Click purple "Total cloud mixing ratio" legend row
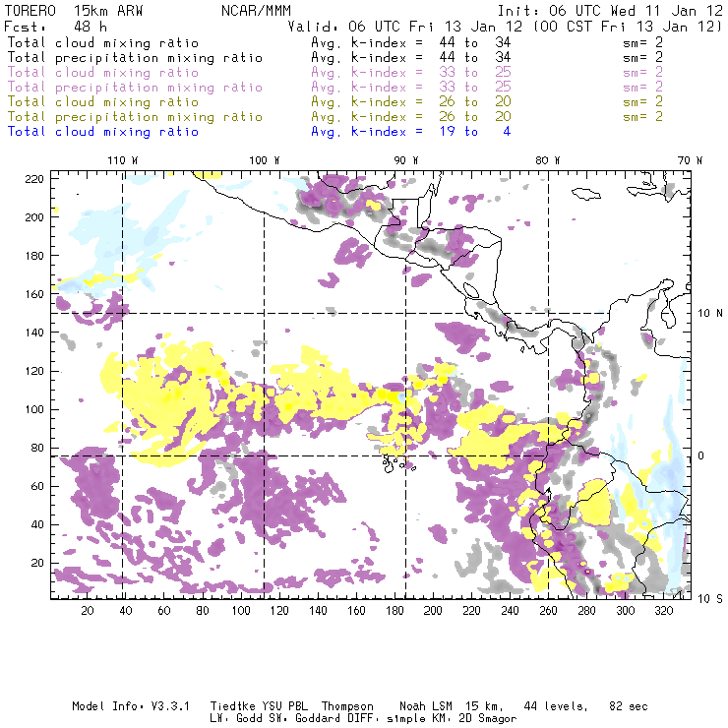728x728 pixels. click(x=334, y=73)
